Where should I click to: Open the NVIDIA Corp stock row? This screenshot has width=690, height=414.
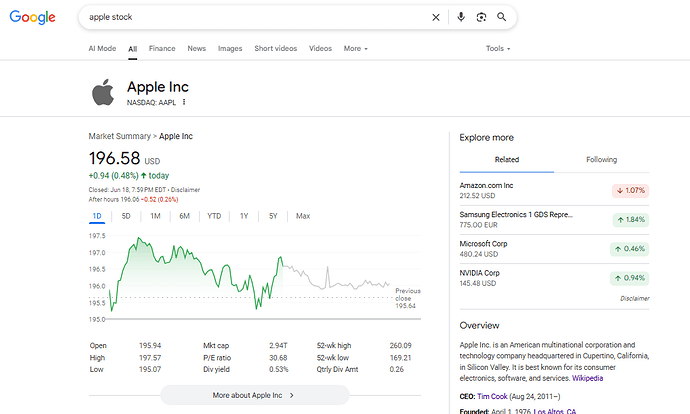tap(554, 278)
